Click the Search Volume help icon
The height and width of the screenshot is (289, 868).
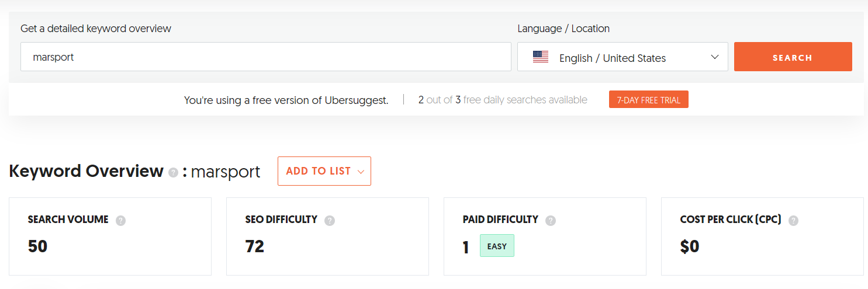click(x=120, y=221)
